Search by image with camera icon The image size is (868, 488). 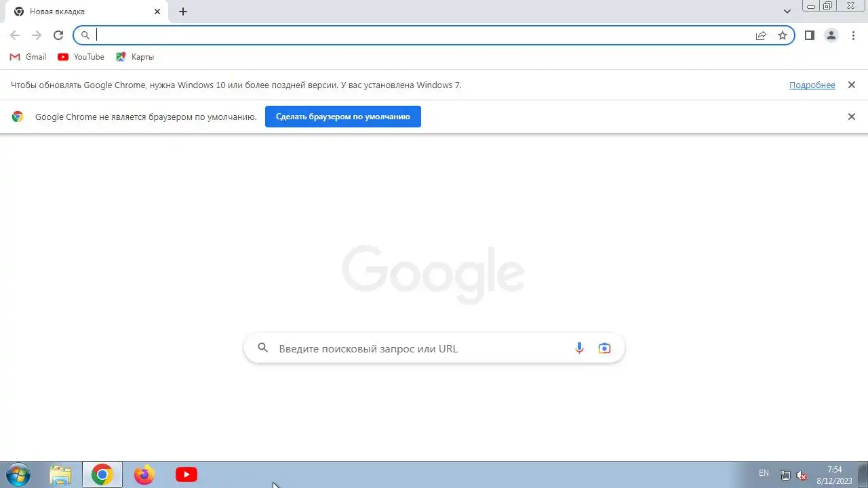(604, 348)
